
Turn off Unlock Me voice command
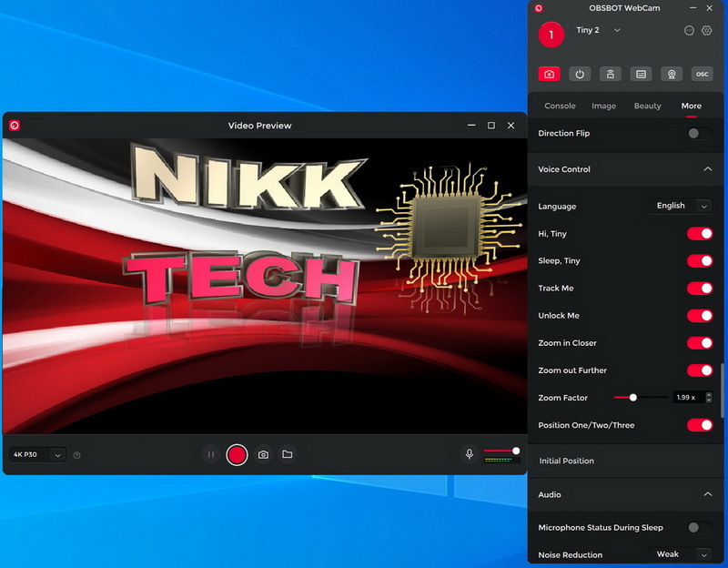[700, 316]
